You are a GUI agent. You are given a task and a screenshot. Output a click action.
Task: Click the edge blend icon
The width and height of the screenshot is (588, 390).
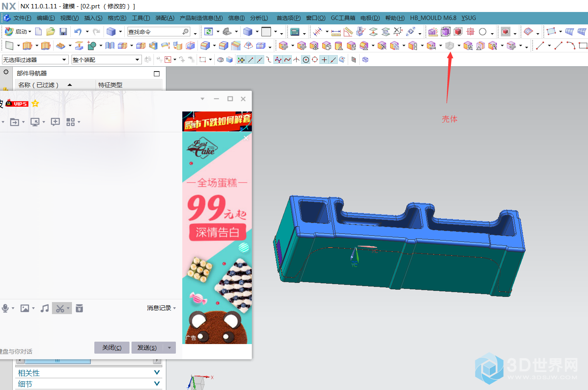click(x=205, y=46)
